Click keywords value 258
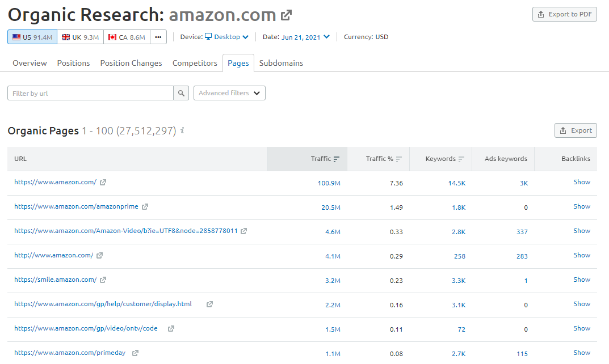Image resolution: width=609 pixels, height=364 pixels. coord(460,256)
